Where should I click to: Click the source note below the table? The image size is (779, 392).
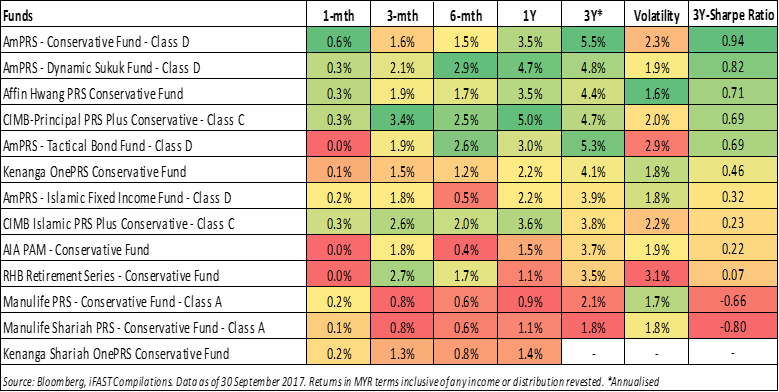point(330,382)
